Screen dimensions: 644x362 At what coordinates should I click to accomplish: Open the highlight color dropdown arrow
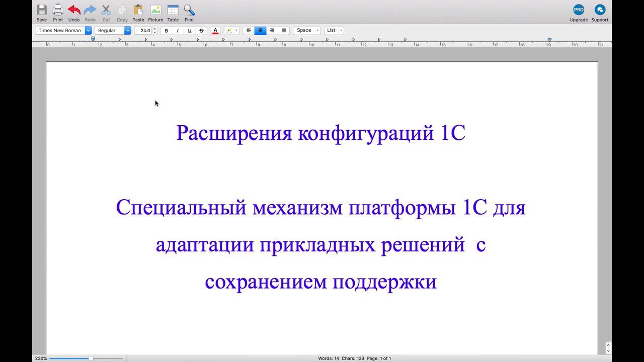pyautogui.click(x=236, y=31)
